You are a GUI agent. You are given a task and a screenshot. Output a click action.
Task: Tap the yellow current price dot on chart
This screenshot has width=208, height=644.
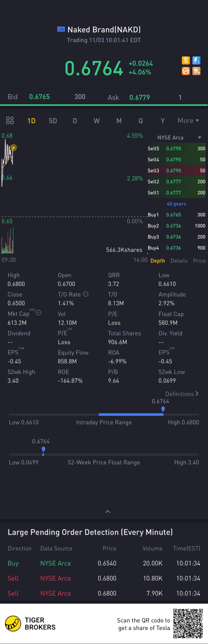13,148
